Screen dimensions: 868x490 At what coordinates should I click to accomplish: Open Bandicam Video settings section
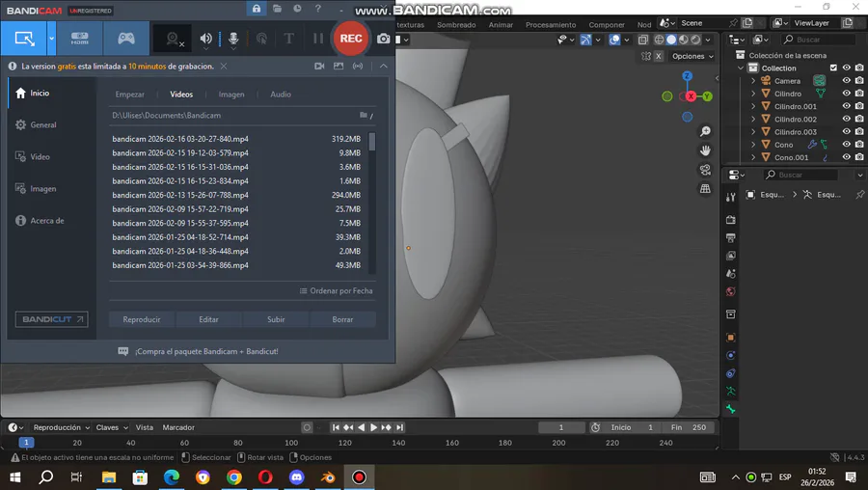[x=52, y=156]
